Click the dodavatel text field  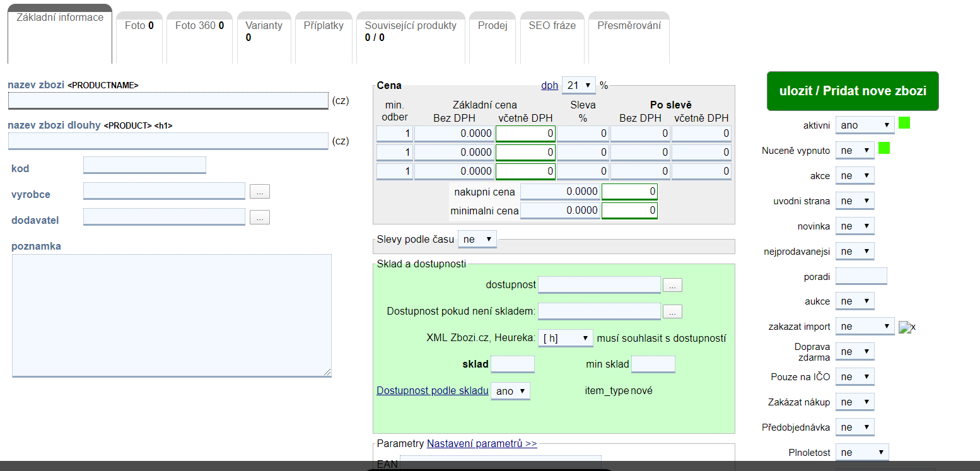tap(164, 217)
